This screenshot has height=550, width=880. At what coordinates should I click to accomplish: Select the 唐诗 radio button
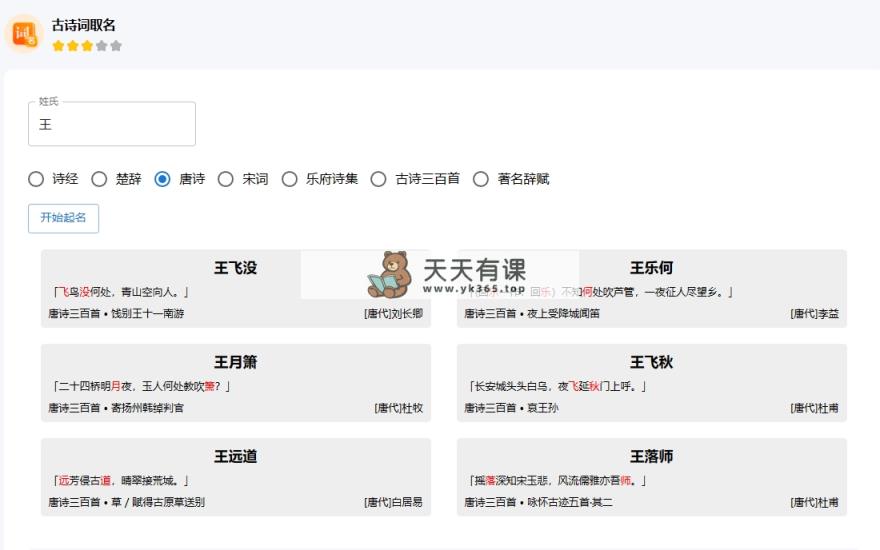click(x=162, y=179)
